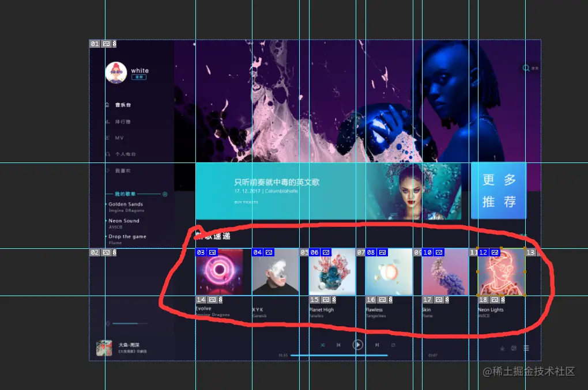The height and width of the screenshot is (390, 588).
Task: Open the playlist queue list icon
Action: pos(526,349)
